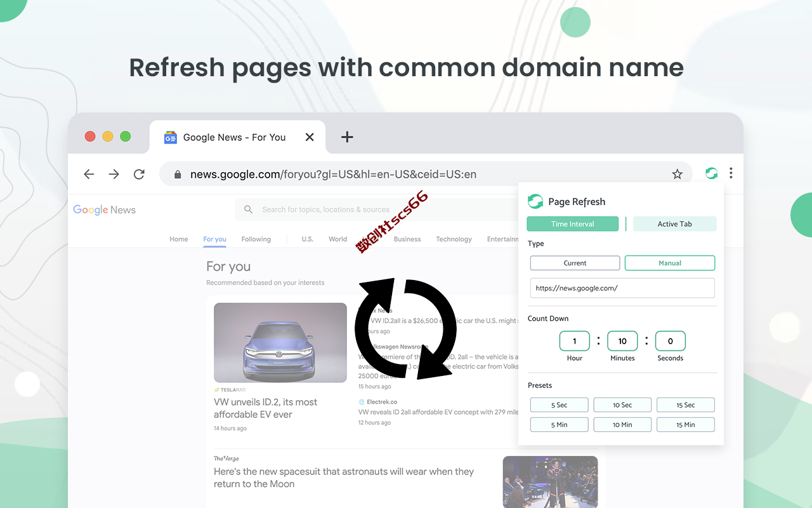Open the Technology news section
This screenshot has width=812, height=508.
click(454, 239)
